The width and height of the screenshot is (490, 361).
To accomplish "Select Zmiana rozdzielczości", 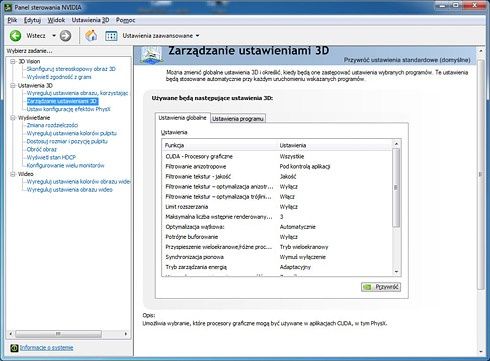I will click(52, 125).
